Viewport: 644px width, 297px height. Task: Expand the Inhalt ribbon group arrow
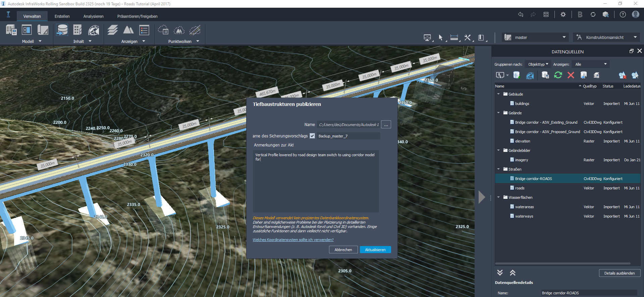click(90, 41)
